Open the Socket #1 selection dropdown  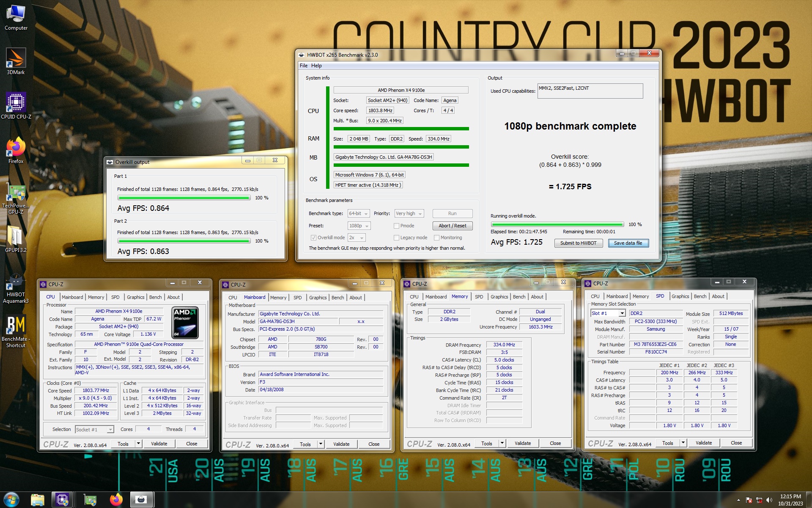(94, 429)
